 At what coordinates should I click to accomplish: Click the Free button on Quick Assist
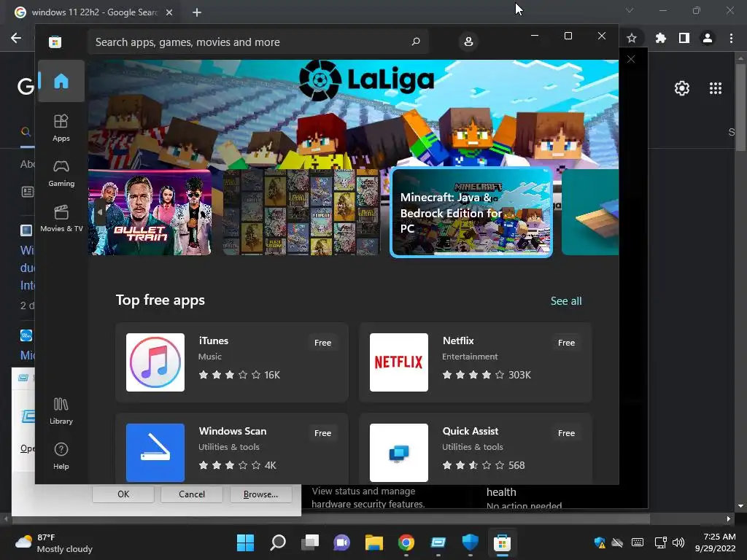click(566, 433)
